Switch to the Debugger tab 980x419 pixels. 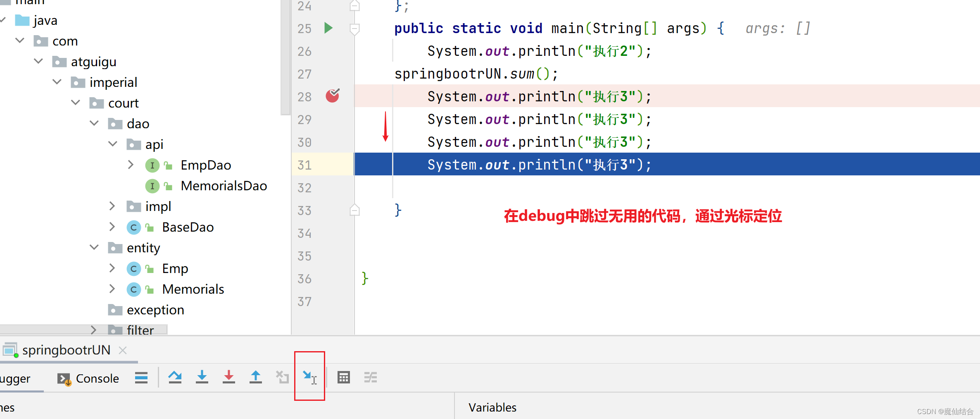coord(15,378)
